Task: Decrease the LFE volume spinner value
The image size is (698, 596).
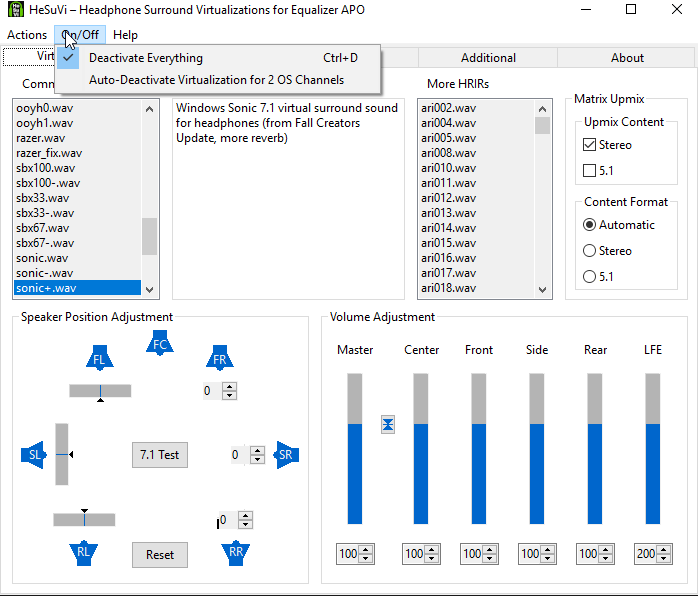Action: tap(664, 559)
